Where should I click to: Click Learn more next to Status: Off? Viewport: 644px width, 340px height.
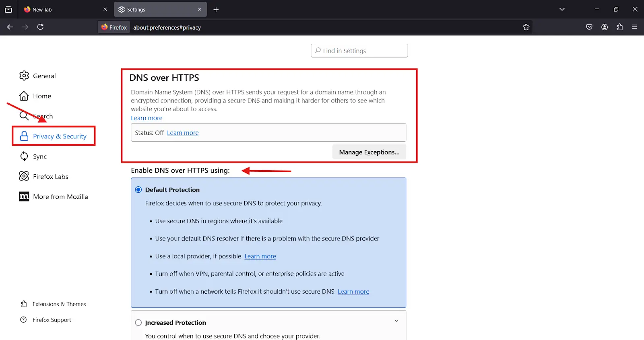[183, 133]
